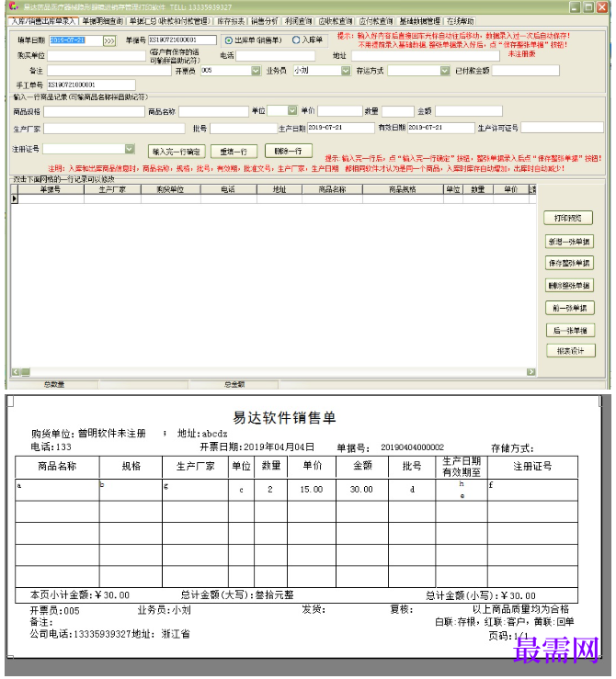616x679 pixels.
Task: Switch to 库存报表 tab
Action: 231,21
